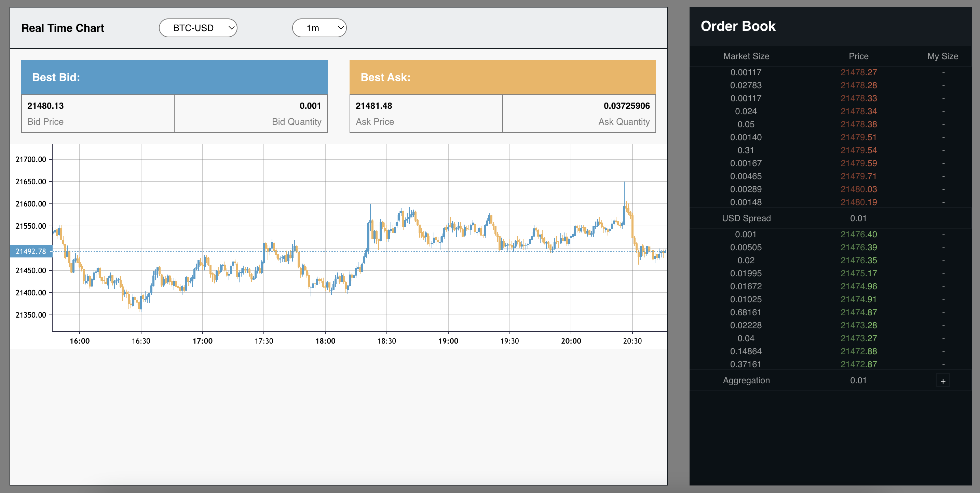Click the Price column header
Viewport: 980px width, 493px height.
859,56
